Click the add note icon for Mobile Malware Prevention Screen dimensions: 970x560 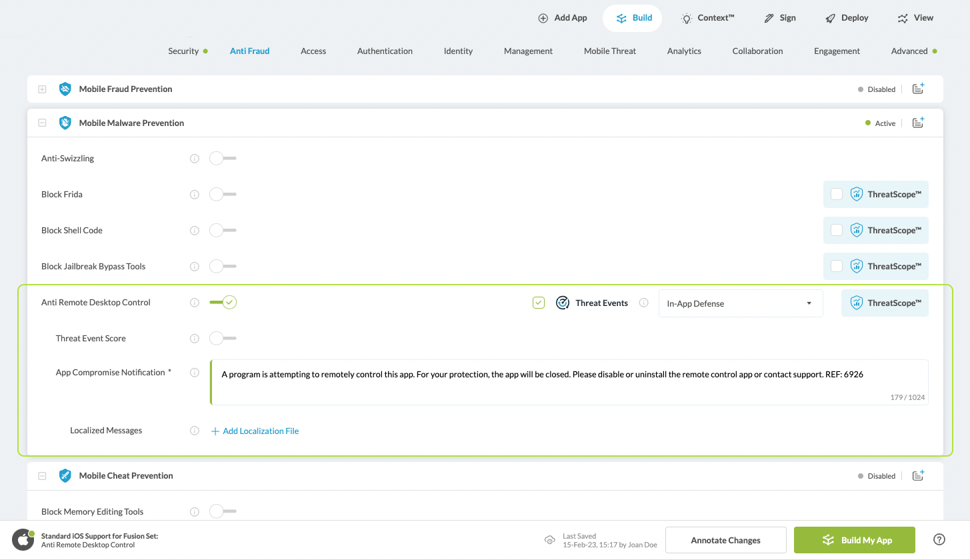[x=918, y=123]
